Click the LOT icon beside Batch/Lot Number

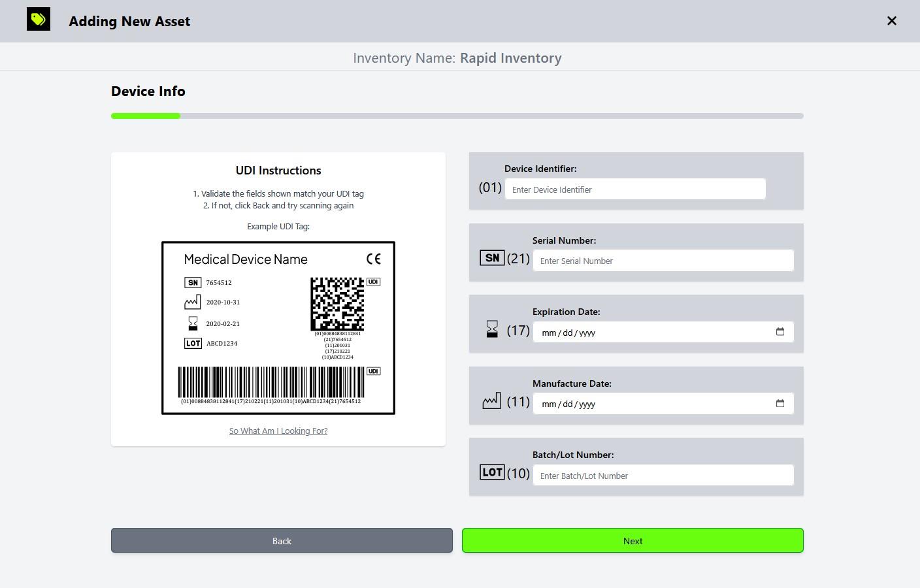point(492,472)
